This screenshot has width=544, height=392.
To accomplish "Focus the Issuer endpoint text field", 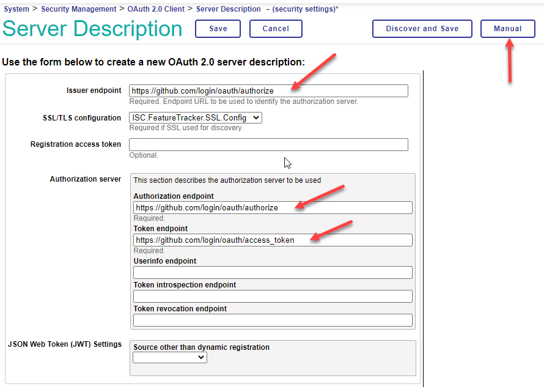I will coord(268,91).
